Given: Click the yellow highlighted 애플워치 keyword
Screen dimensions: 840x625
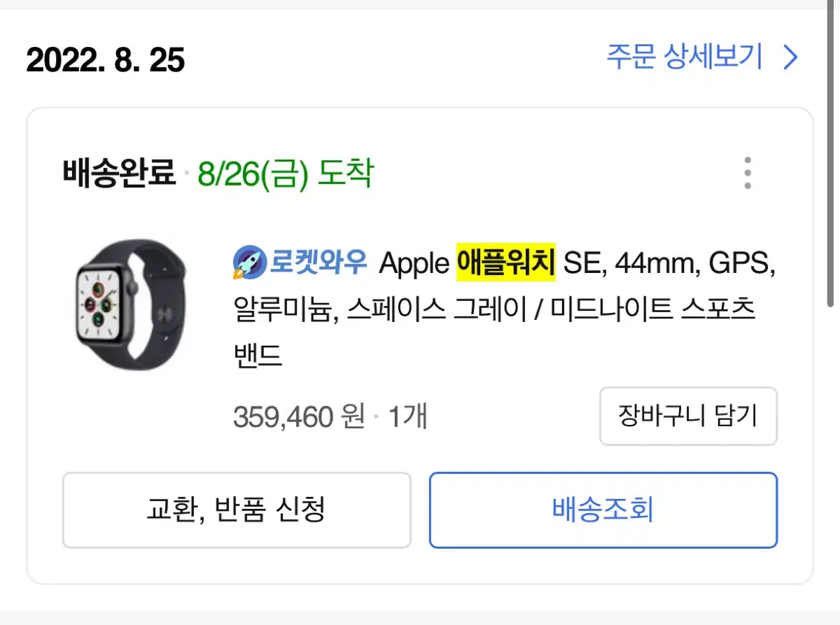Looking at the screenshot, I should [506, 263].
